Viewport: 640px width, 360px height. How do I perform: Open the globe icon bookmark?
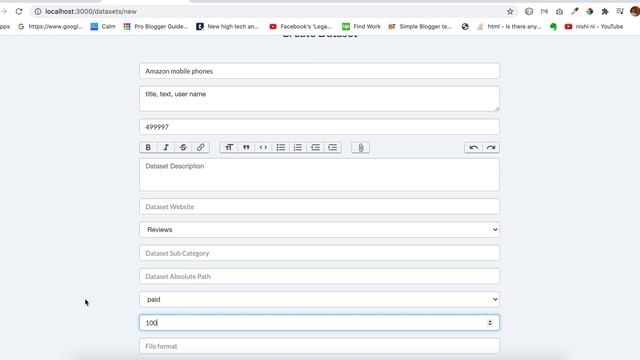pos(465,27)
